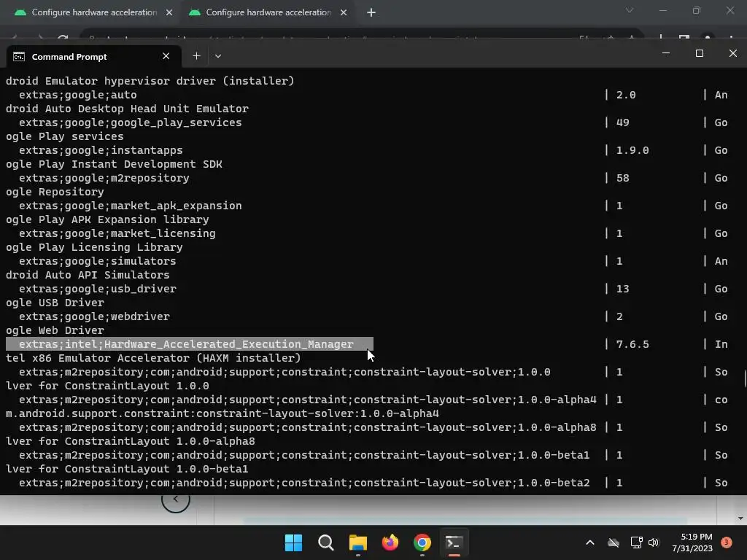This screenshot has width=747, height=560.
Task: Launch Firefox from the taskbar
Action: click(x=390, y=542)
